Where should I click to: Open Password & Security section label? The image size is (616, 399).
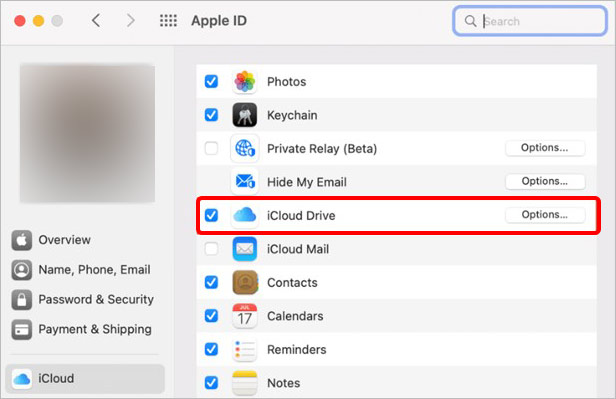(x=96, y=300)
